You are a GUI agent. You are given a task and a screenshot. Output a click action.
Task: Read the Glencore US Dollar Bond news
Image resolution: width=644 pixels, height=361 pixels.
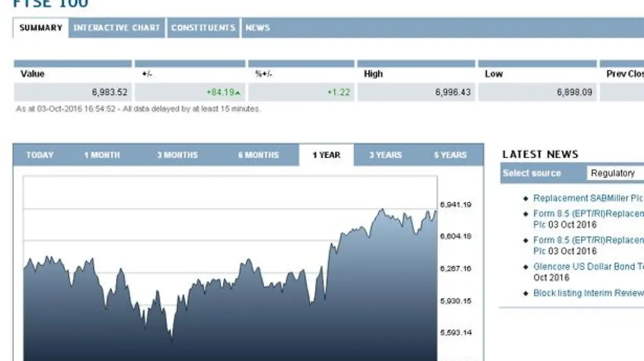coord(588,267)
